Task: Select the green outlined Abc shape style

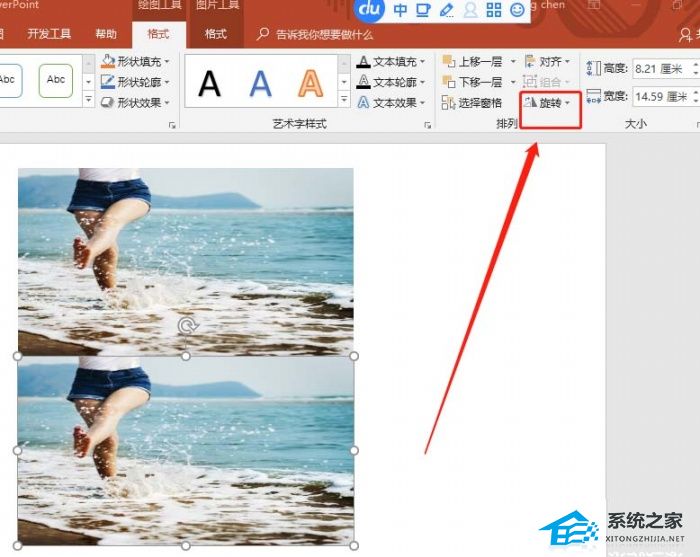Action: [56, 80]
